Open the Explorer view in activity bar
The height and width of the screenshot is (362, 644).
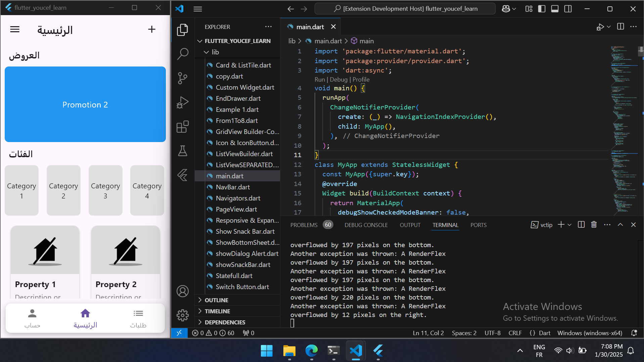[182, 30]
